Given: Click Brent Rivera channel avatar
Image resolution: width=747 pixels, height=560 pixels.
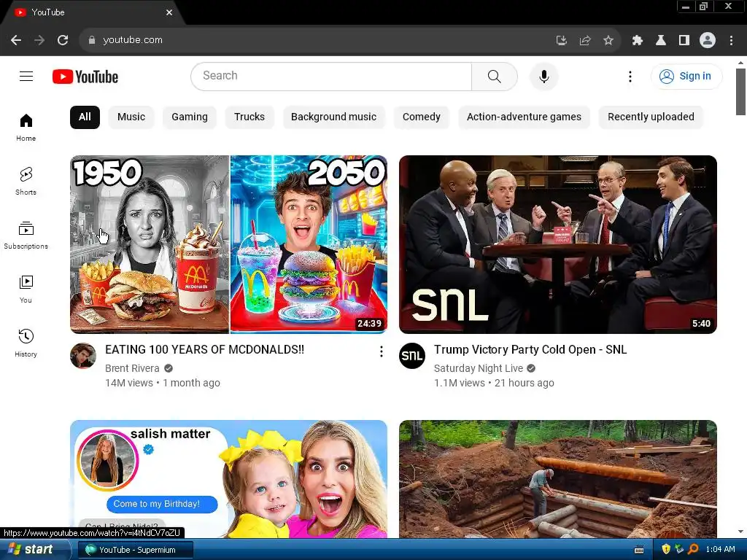Looking at the screenshot, I should tap(83, 356).
